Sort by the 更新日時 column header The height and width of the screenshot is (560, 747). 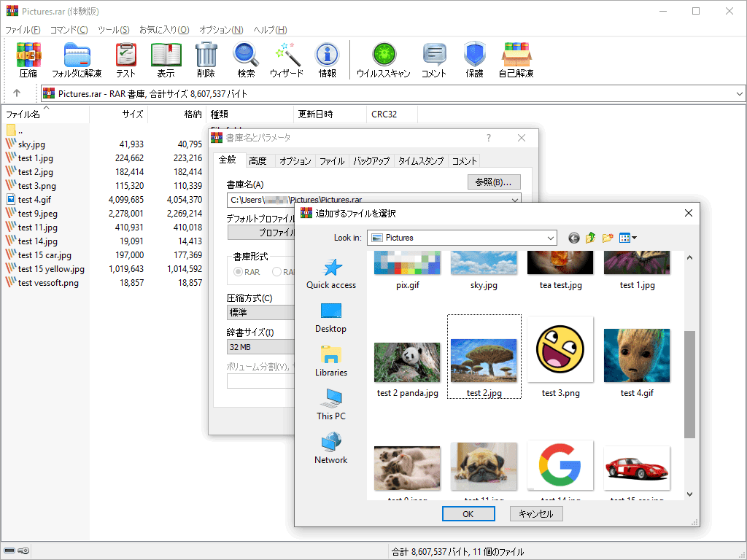[x=330, y=114]
